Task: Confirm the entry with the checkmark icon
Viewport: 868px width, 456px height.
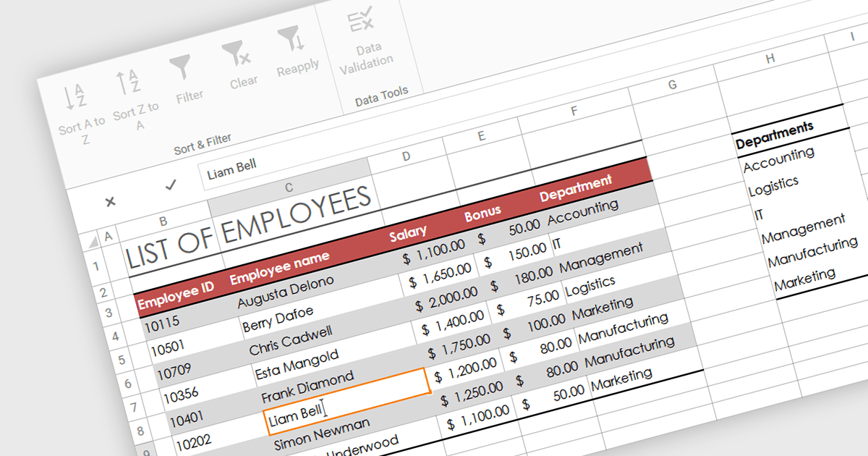Action: click(x=171, y=185)
